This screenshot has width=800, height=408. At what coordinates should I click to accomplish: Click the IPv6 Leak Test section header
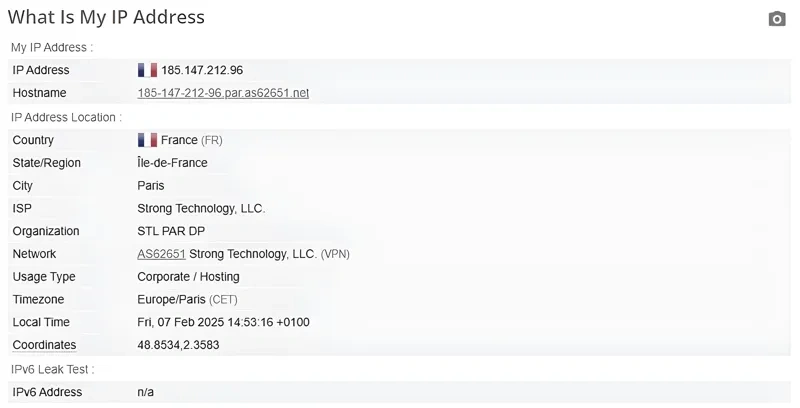[52, 370]
